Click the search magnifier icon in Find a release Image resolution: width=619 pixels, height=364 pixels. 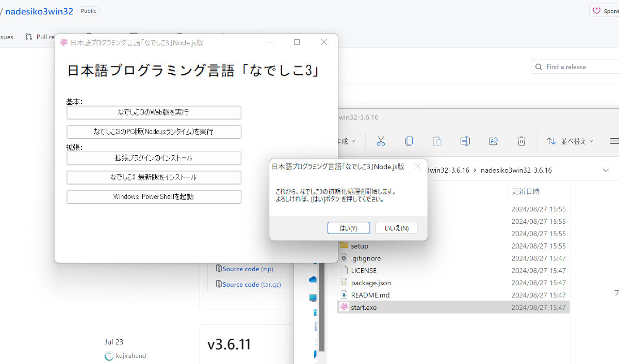point(539,67)
